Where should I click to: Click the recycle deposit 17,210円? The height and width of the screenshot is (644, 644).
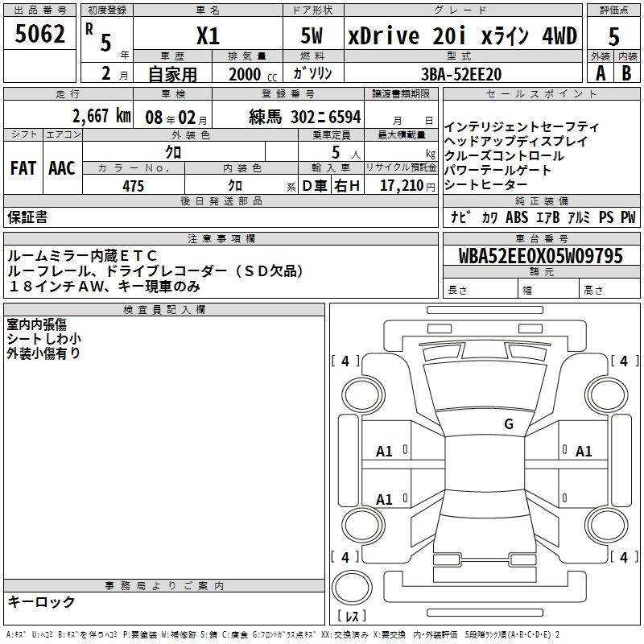(407, 186)
